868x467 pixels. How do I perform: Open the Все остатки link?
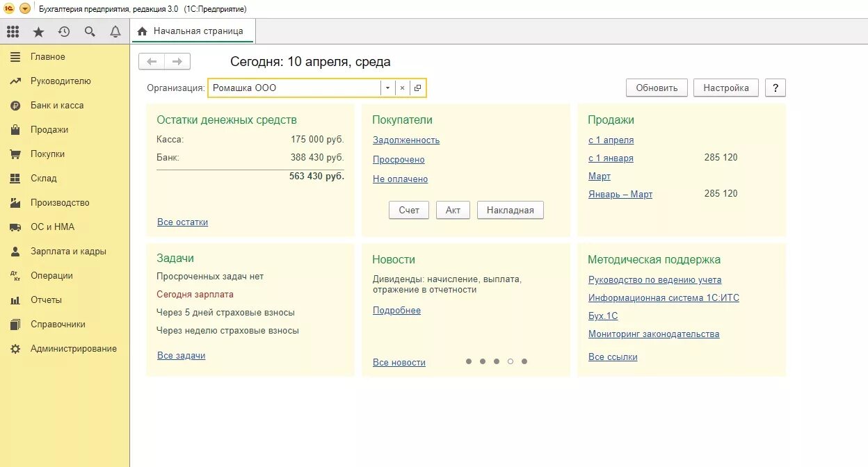(x=182, y=222)
